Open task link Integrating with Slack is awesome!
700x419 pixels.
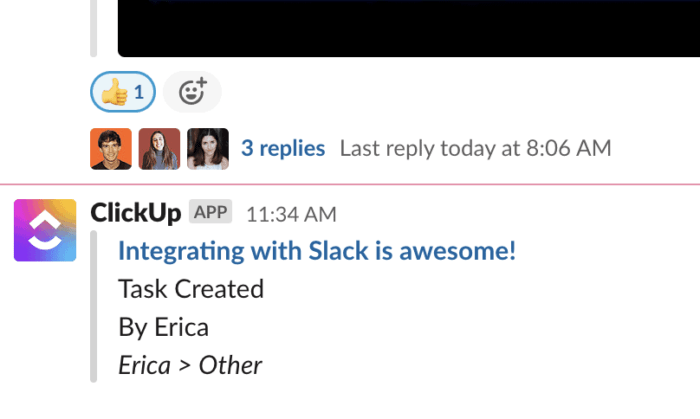click(317, 250)
